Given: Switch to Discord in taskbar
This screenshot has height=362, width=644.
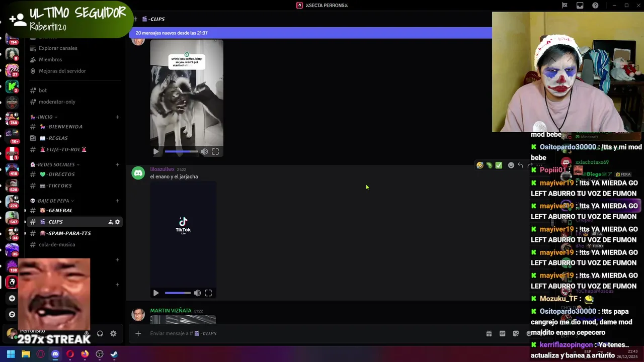Looking at the screenshot, I should click(x=55, y=354).
